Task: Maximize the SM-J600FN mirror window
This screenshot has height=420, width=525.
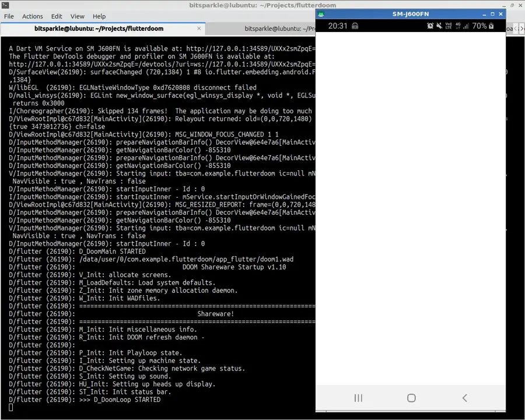Action: point(492,14)
